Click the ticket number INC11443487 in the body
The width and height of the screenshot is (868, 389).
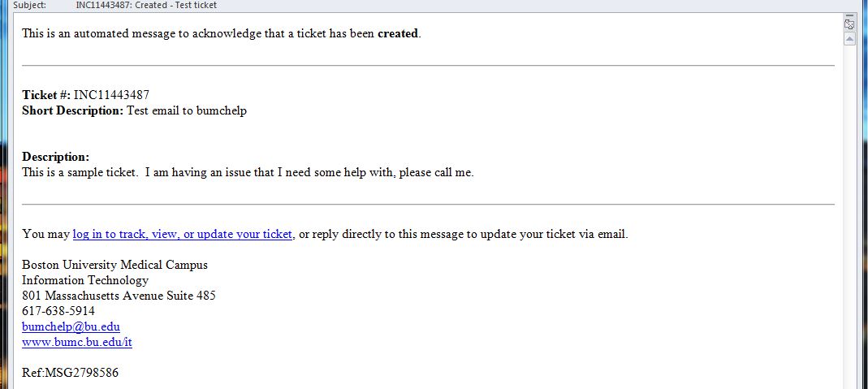click(111, 95)
